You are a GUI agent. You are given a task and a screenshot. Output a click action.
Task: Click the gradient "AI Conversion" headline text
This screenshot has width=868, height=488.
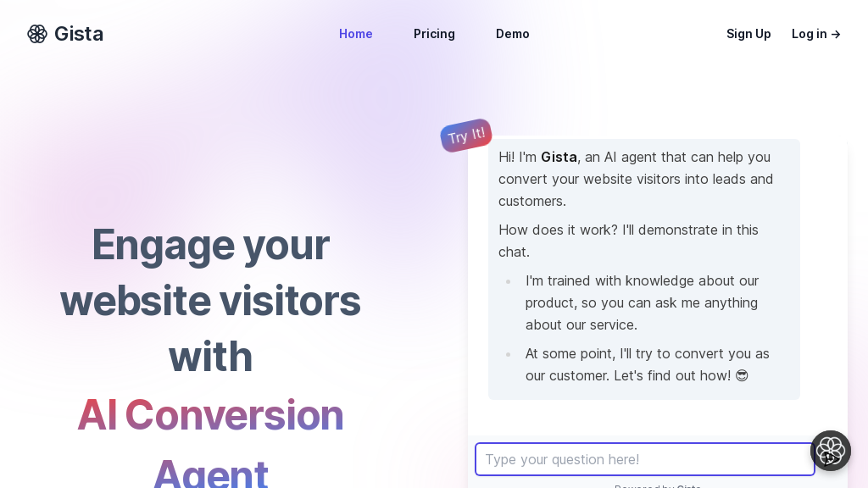click(210, 414)
